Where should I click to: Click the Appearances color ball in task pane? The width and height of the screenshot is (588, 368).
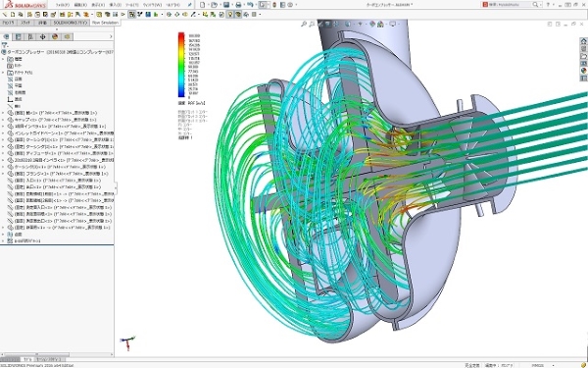coord(583,71)
